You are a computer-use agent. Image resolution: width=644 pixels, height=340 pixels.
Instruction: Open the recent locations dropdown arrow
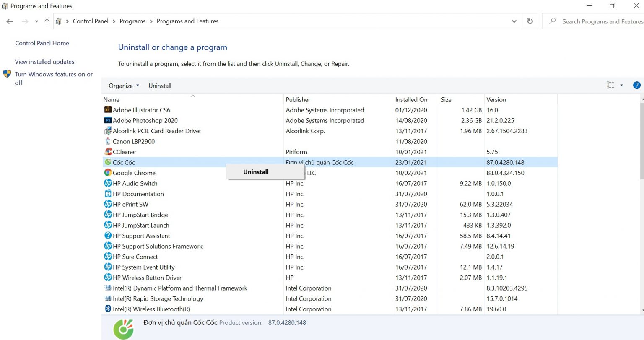(36, 21)
